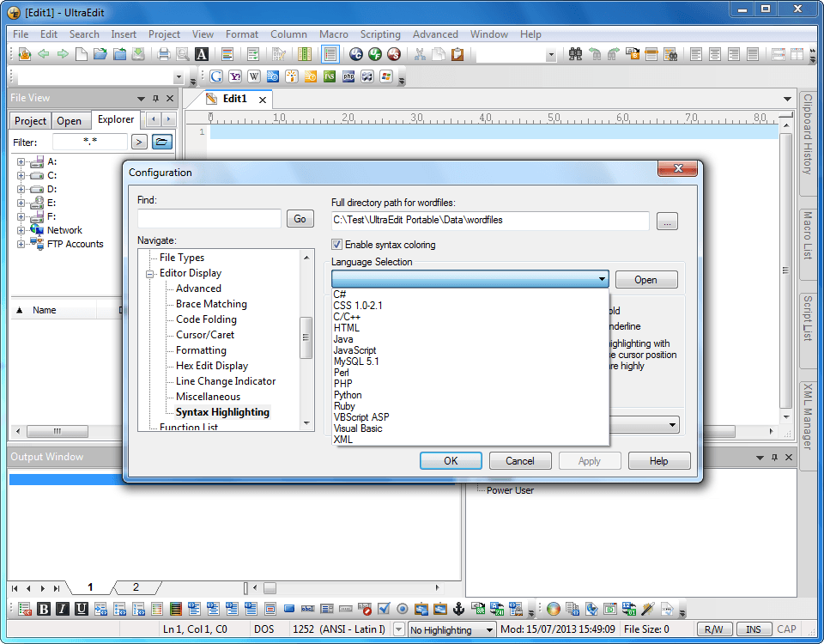Image resolution: width=824 pixels, height=644 pixels.
Task: Close the Edit1 document tab
Action: click(x=263, y=100)
